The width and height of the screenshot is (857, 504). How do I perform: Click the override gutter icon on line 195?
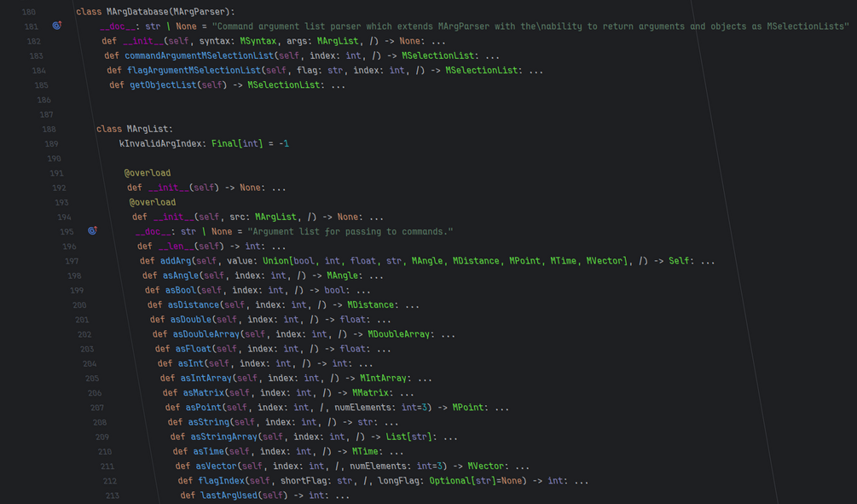[92, 231]
